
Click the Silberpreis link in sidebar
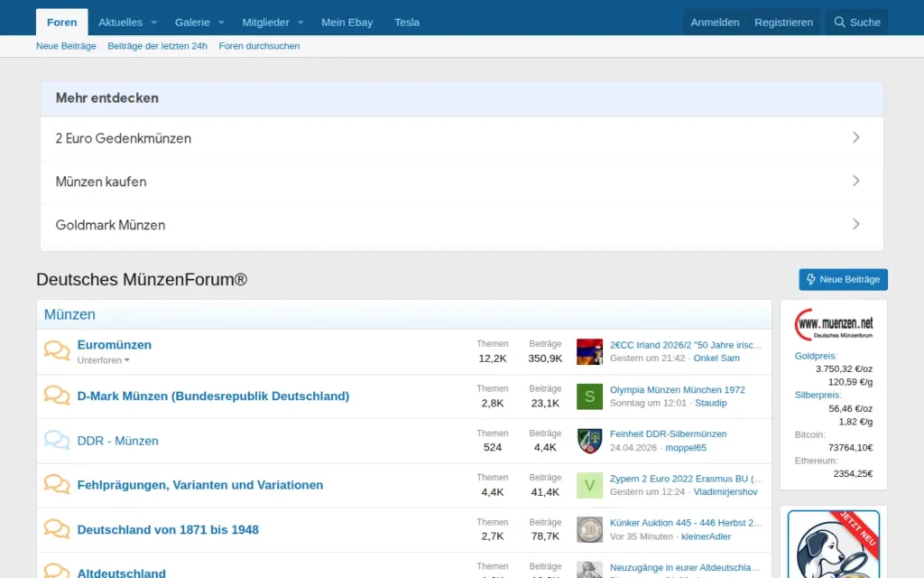click(818, 396)
